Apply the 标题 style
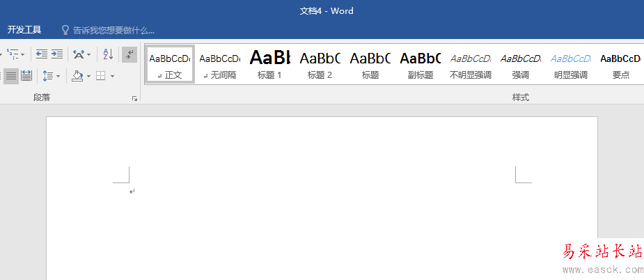The height and width of the screenshot is (280, 644). click(370, 64)
